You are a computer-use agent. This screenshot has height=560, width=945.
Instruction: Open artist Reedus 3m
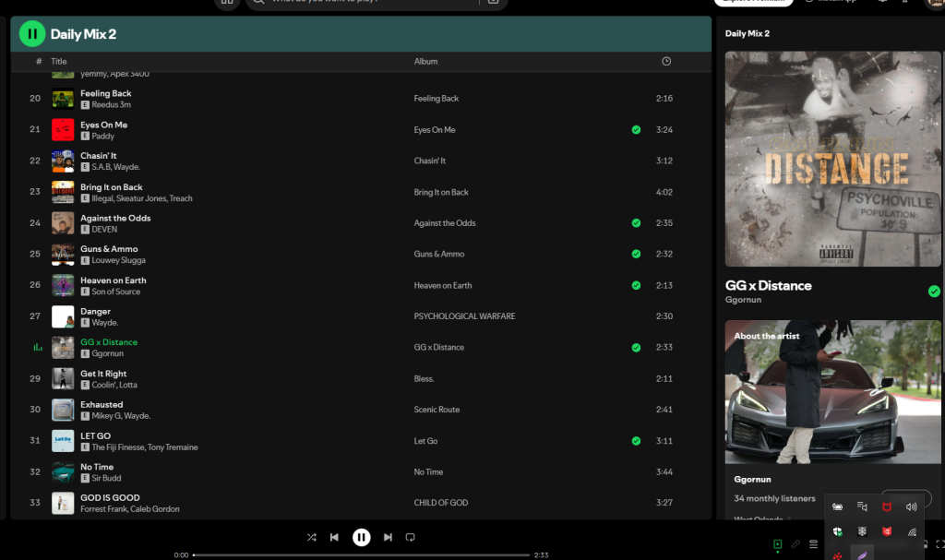[x=111, y=104]
